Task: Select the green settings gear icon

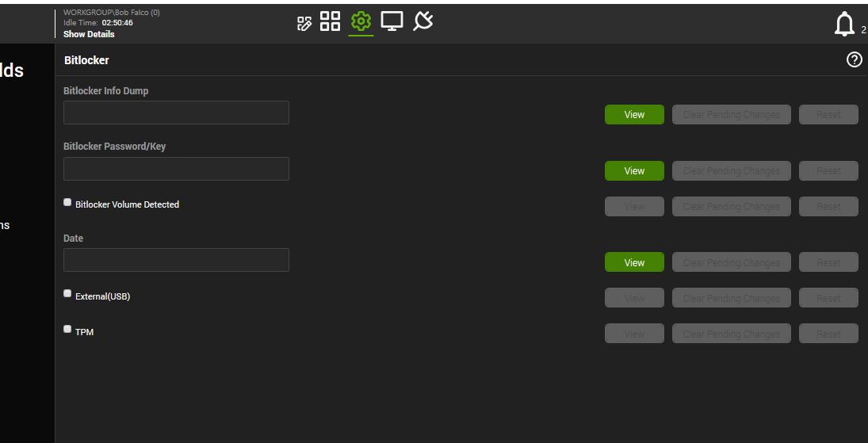Action: tap(361, 21)
